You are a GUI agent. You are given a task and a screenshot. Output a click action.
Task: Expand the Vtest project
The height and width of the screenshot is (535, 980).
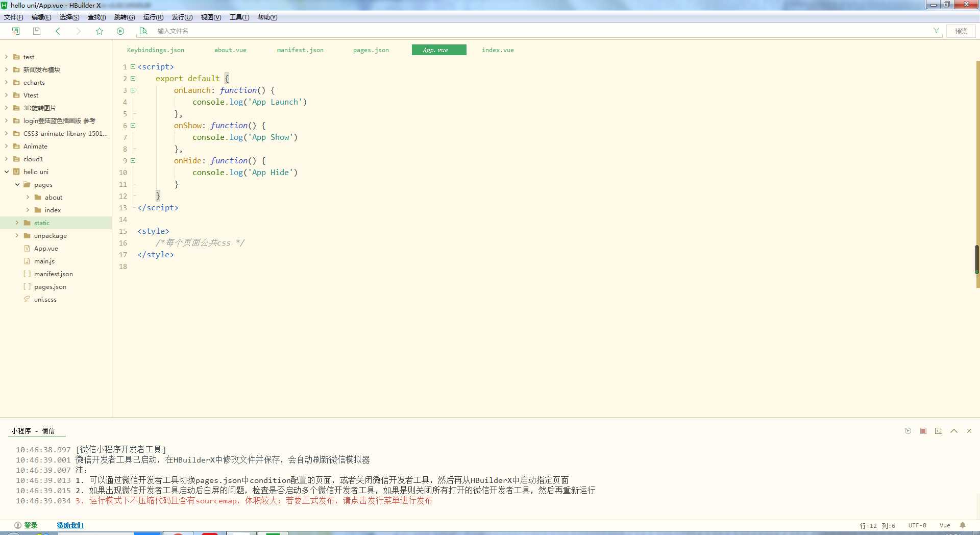[6, 95]
